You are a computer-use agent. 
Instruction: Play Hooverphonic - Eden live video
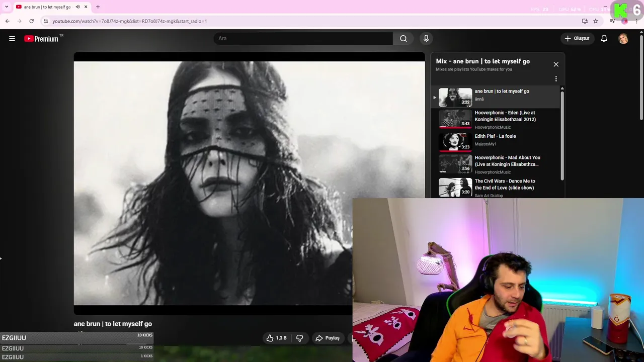pos(496,120)
